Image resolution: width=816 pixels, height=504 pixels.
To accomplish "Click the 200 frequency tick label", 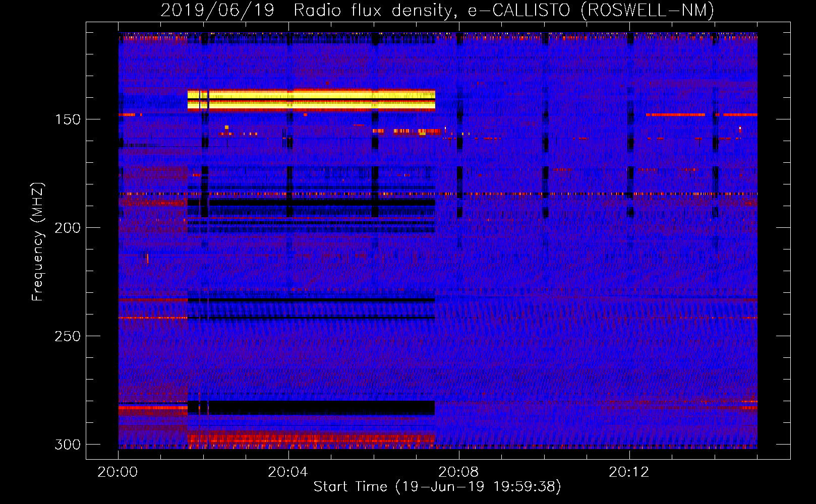I will coord(68,228).
